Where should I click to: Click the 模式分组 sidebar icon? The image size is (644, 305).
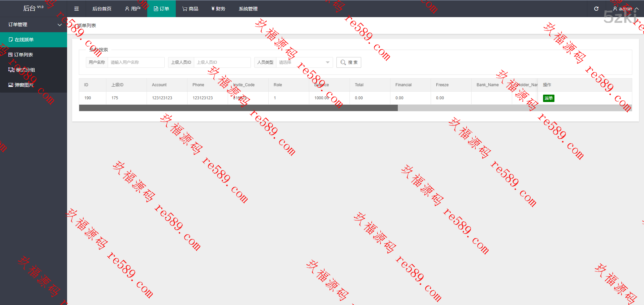[11, 70]
